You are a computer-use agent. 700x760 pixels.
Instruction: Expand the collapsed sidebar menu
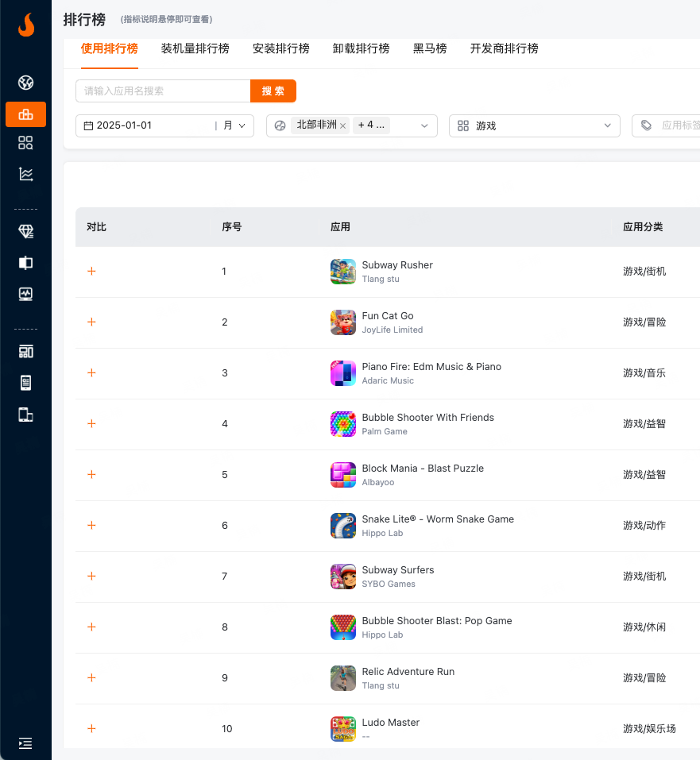25,743
